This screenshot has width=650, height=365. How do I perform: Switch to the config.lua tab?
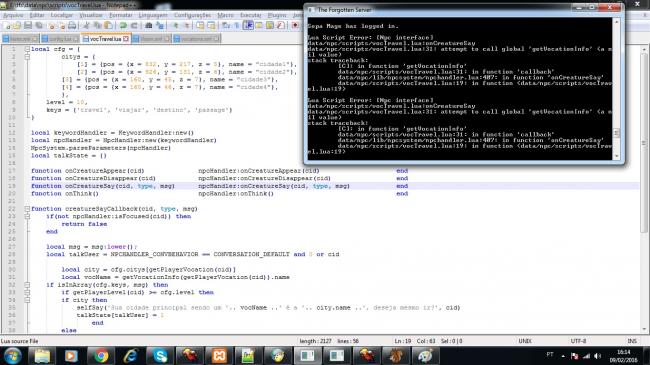coord(61,39)
